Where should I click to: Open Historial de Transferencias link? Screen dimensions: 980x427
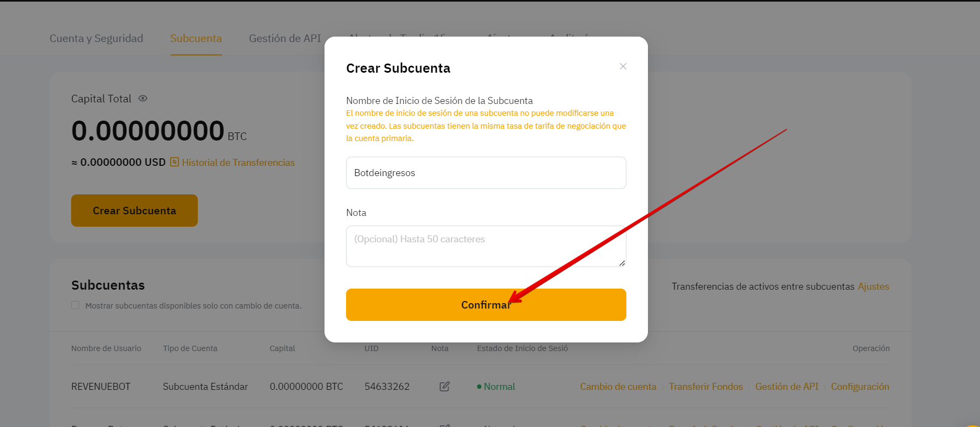point(238,163)
